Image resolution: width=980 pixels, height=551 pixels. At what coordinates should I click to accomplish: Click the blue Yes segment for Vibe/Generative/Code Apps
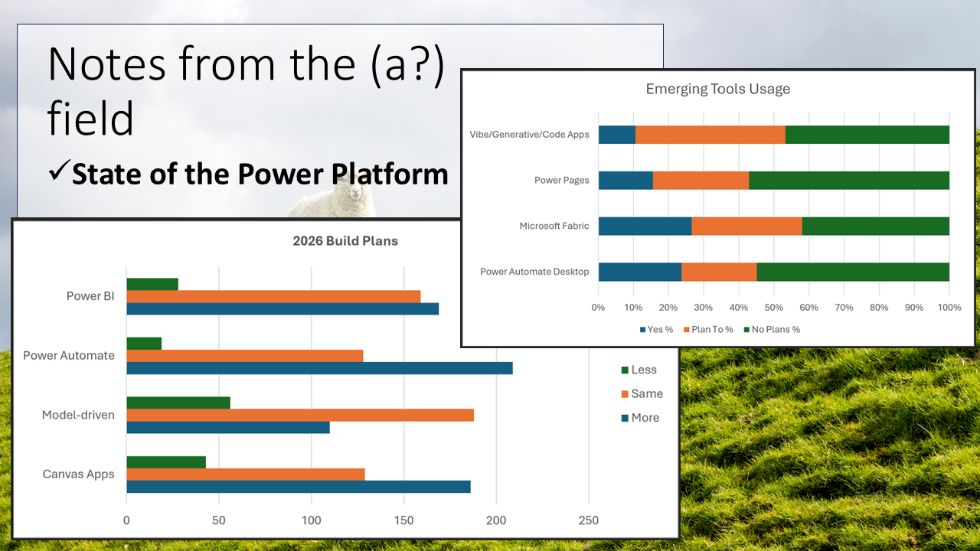point(617,135)
